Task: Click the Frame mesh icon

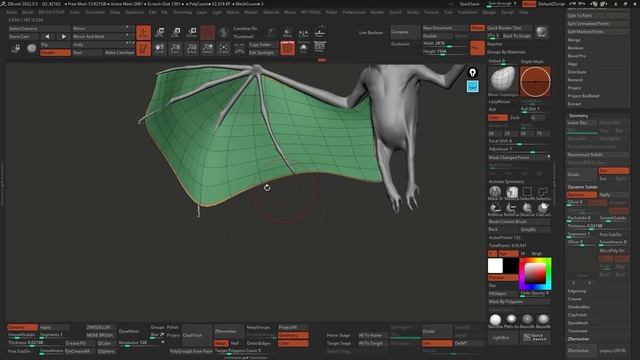Action: (223, 49)
